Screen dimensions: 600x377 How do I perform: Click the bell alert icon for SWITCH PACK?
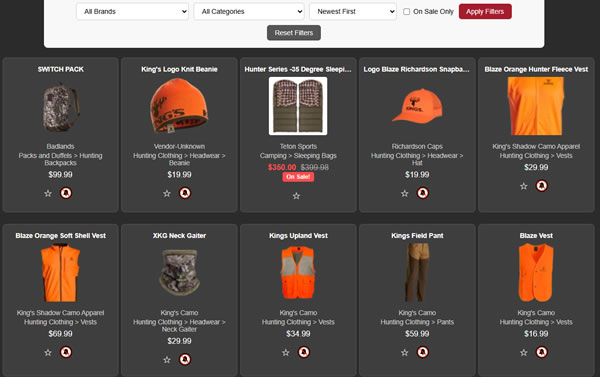pos(66,193)
